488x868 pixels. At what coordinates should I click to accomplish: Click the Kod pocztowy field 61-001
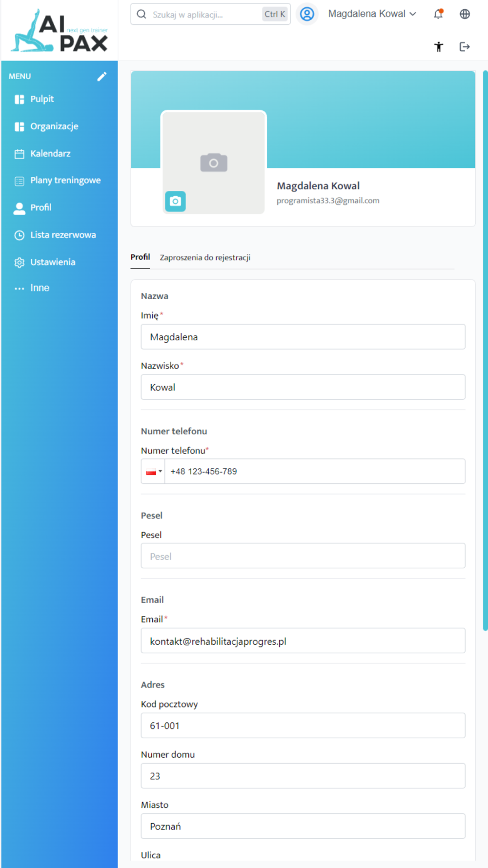(x=303, y=725)
